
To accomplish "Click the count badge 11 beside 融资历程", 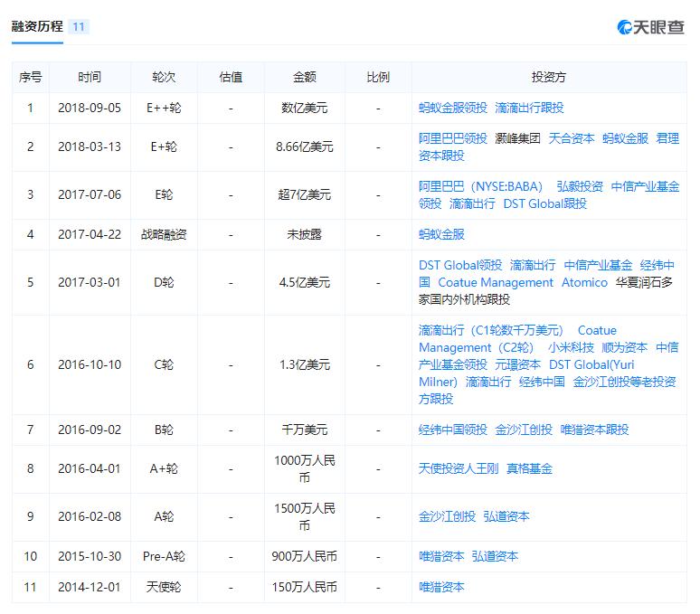I will point(79,27).
